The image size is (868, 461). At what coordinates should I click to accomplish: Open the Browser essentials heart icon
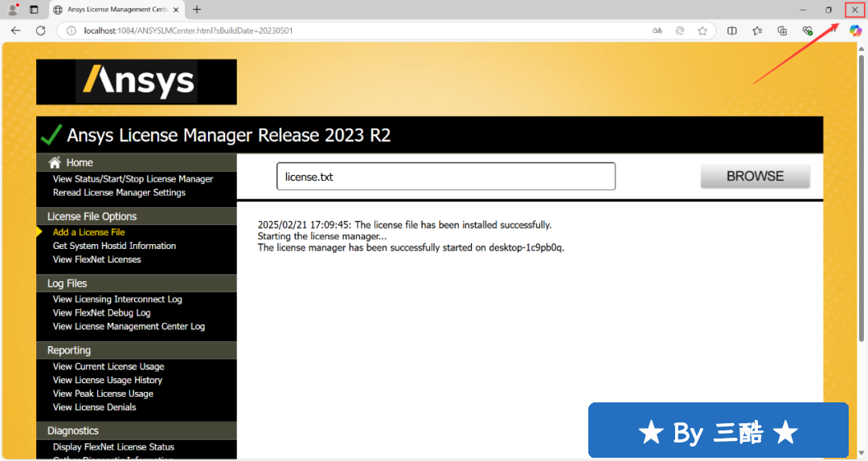click(807, 31)
